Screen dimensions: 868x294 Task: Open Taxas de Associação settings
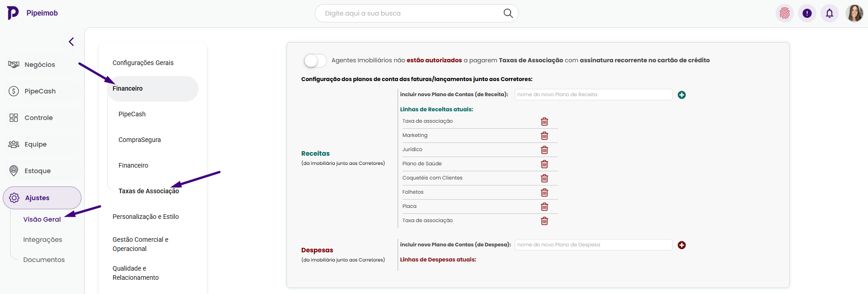click(x=148, y=191)
